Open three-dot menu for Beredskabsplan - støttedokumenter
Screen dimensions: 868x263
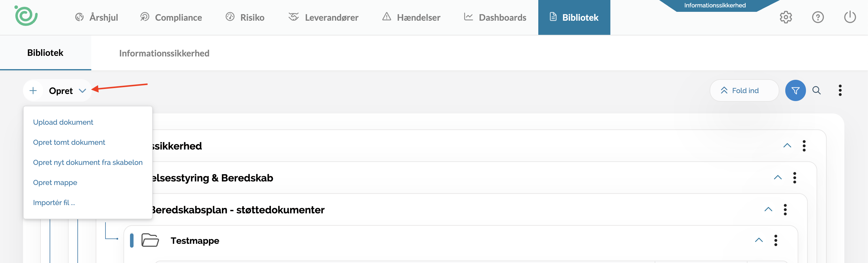point(785,210)
